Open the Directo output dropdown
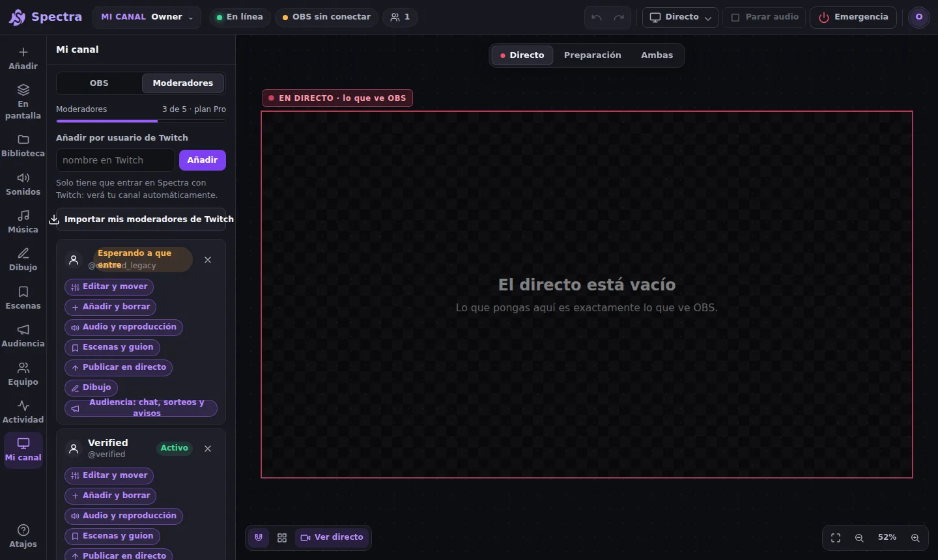Screen dimensions: 938x560 click(x=680, y=18)
